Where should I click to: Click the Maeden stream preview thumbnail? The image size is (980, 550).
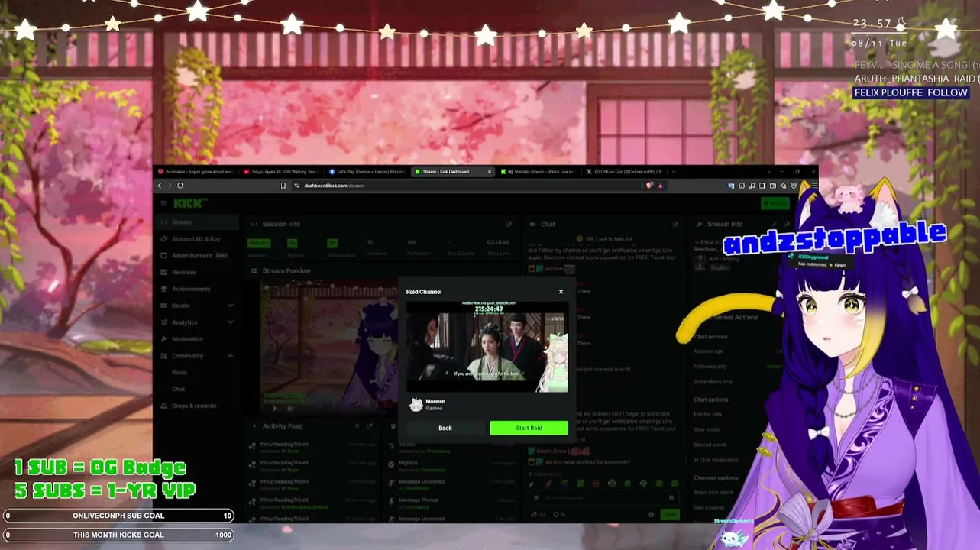click(487, 346)
